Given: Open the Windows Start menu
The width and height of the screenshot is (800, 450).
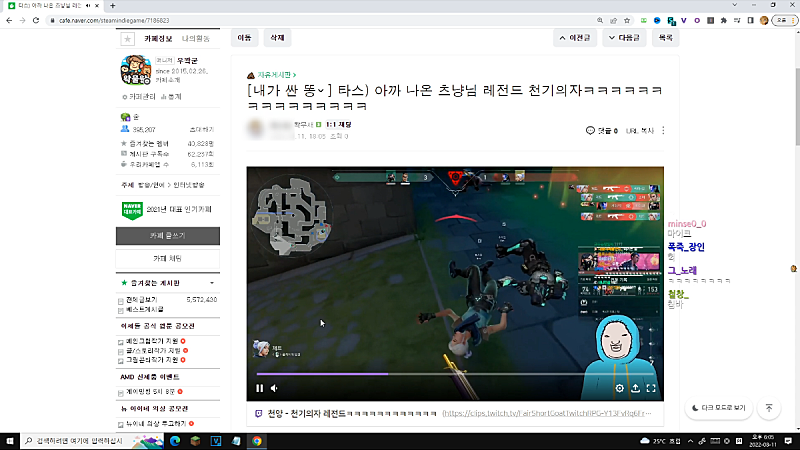Looking at the screenshot, I should pos(9,441).
